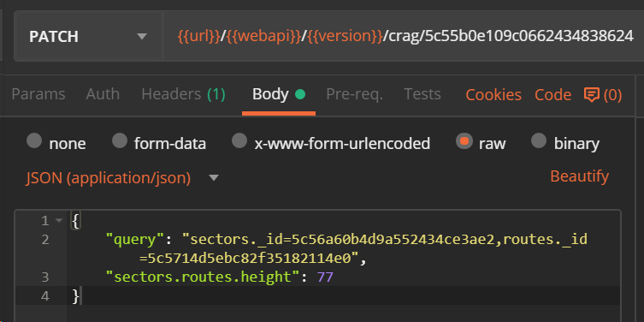Click the Code link
Screen dimensions: 644x322
tap(552, 95)
